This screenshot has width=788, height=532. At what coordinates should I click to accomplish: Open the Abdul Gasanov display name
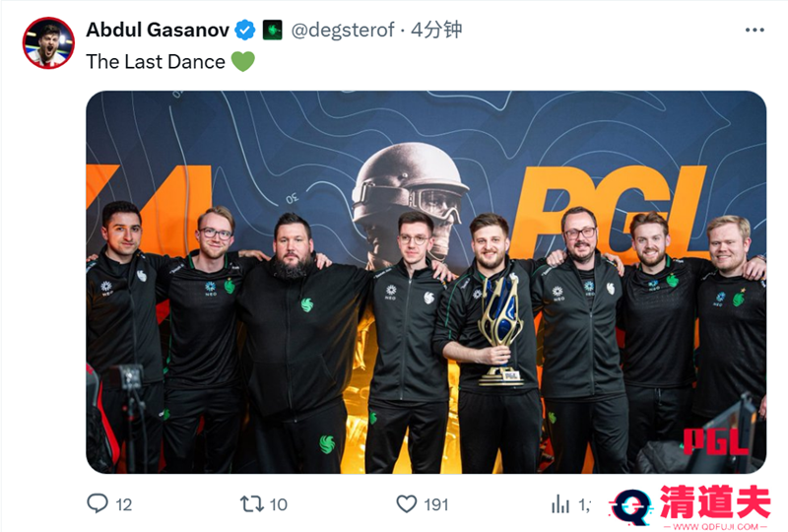pyautogui.click(x=158, y=31)
